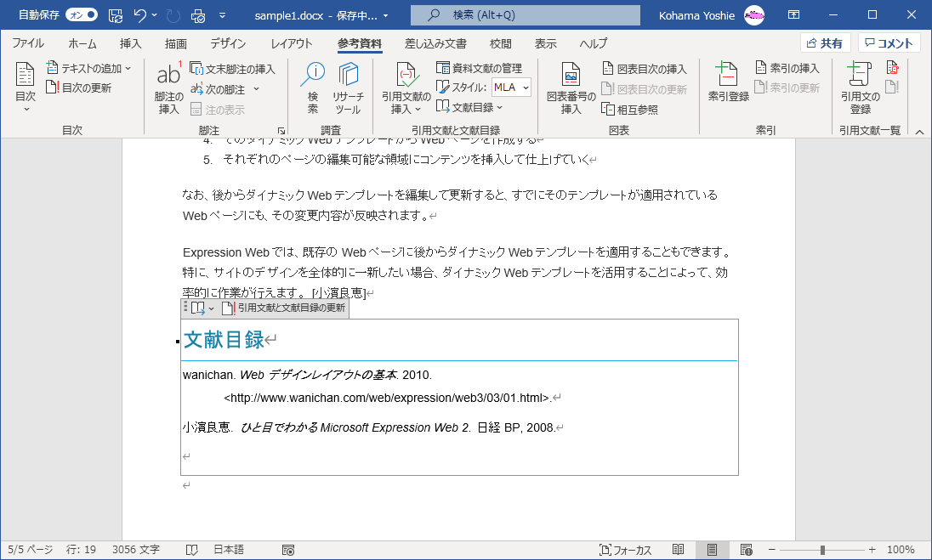Switch to read mode view icon
The width and height of the screenshot is (932, 560).
pyautogui.click(x=678, y=550)
